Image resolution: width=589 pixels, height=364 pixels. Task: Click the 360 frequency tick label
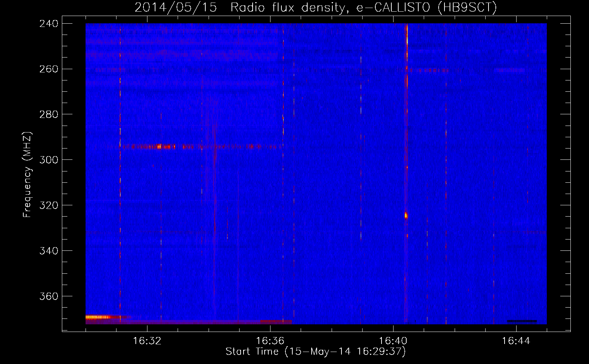point(49,297)
